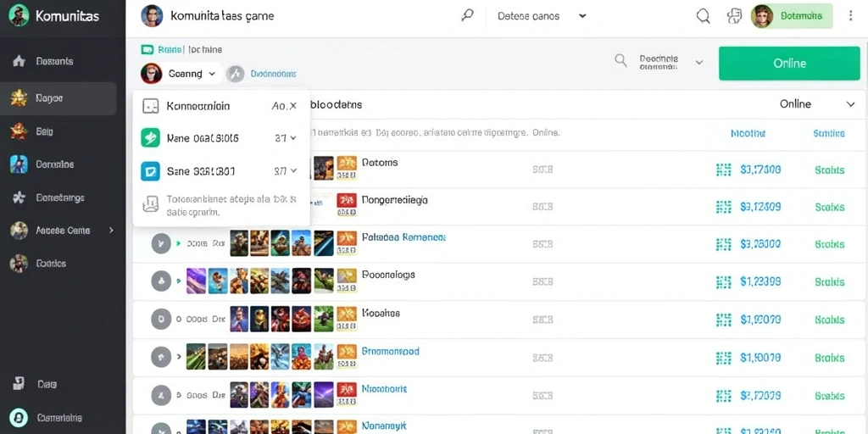The height and width of the screenshot is (434, 868).
Task: Open the Beig sidebar icon
Action: pos(19,131)
